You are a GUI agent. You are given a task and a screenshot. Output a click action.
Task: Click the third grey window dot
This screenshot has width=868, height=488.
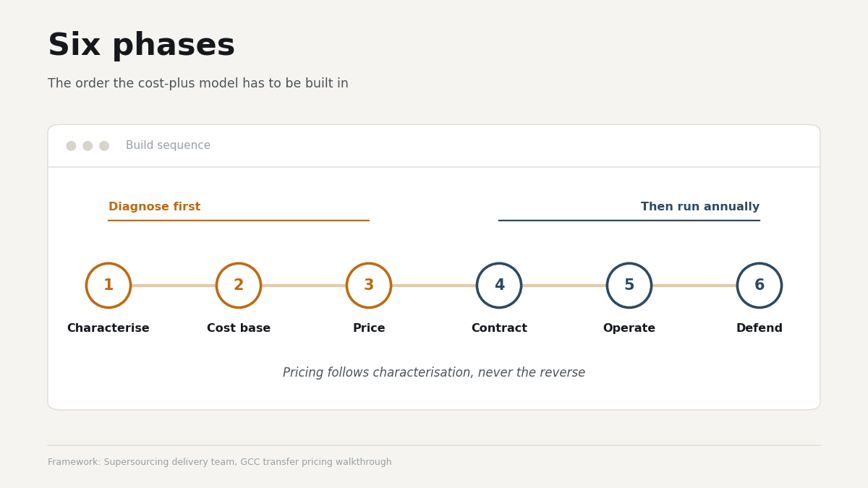[x=104, y=146]
